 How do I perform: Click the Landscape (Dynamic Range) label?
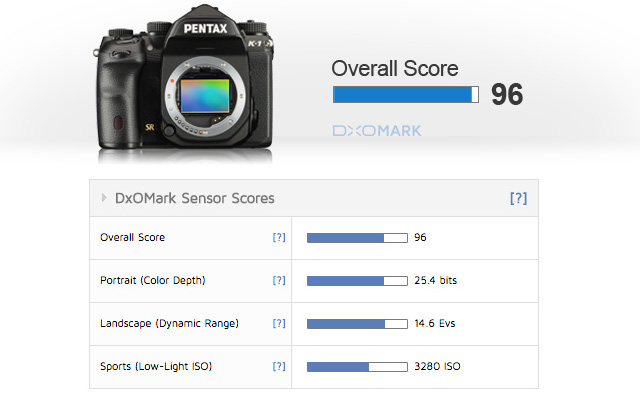click(x=169, y=324)
